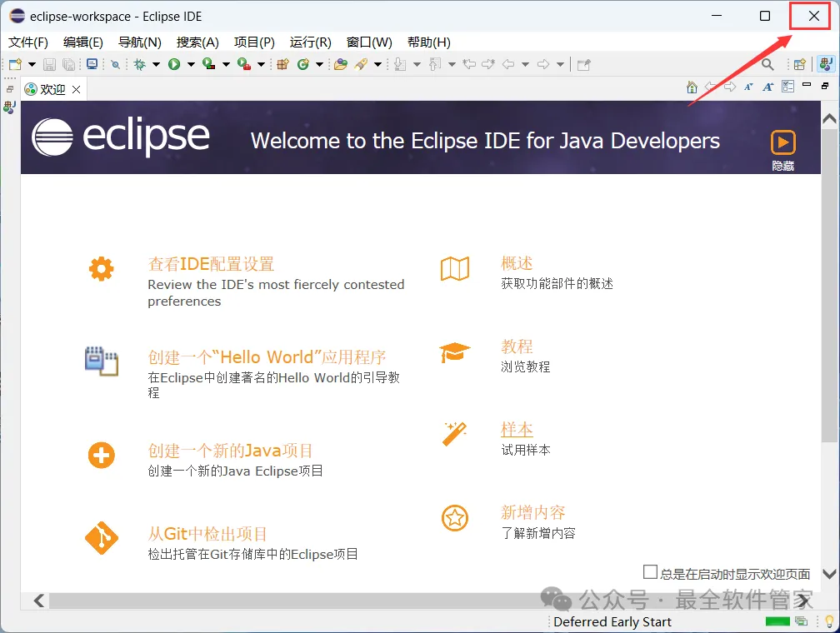840x633 pixels.
Task: Open the 窗口(W) menu
Action: 369,42
